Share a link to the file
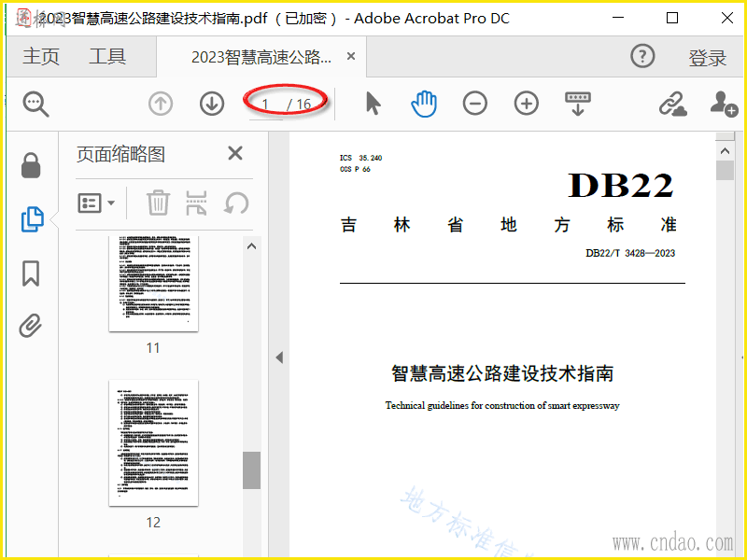 click(672, 104)
